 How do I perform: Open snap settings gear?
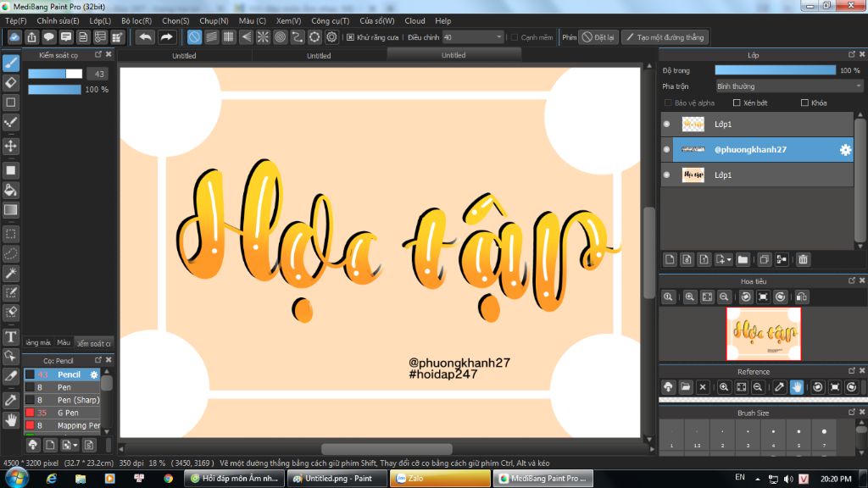(x=331, y=37)
